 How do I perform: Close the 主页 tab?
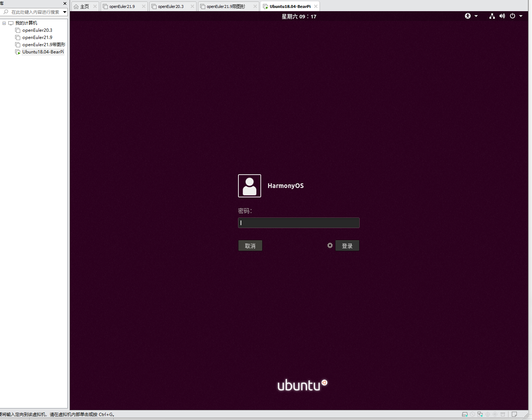coord(95,6)
